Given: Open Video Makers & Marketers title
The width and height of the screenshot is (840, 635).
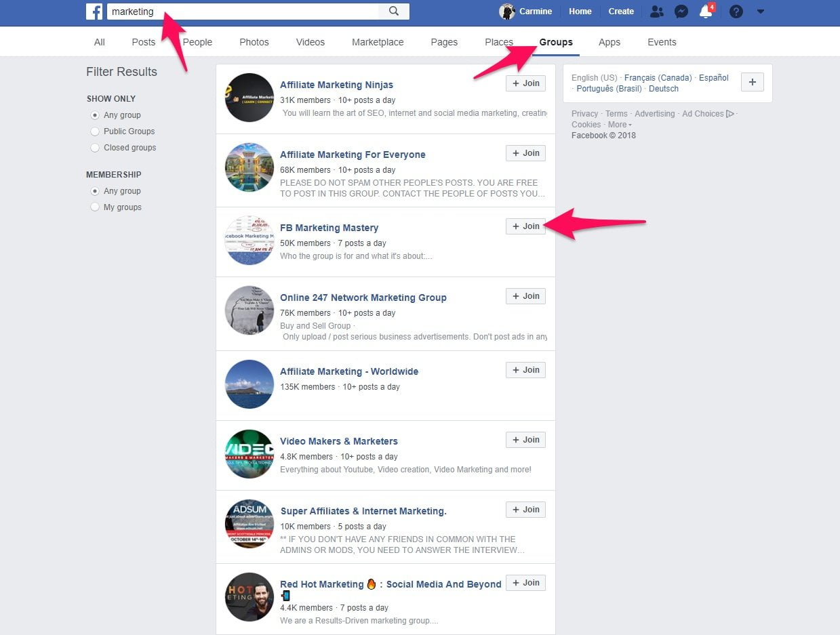Looking at the screenshot, I should [339, 441].
